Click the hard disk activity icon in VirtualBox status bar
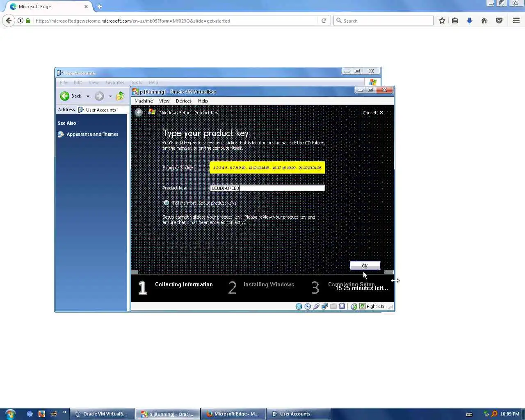Screen dimensions: 525x420 point(299,306)
